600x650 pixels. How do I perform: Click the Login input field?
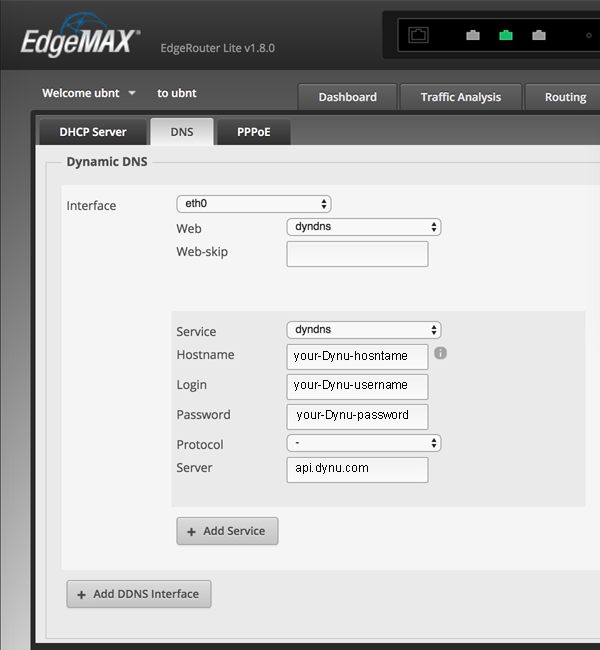tap(357, 387)
